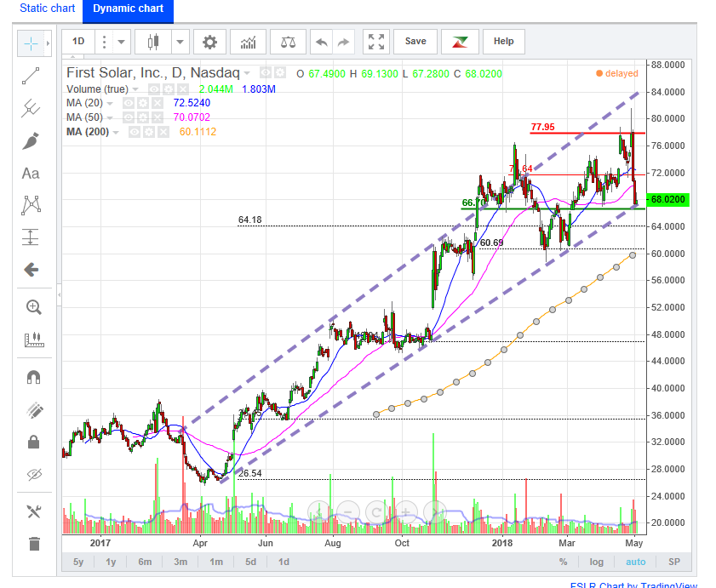The image size is (716, 588).
Task: Click the orange back arrow in left toolbar
Action: click(31, 270)
